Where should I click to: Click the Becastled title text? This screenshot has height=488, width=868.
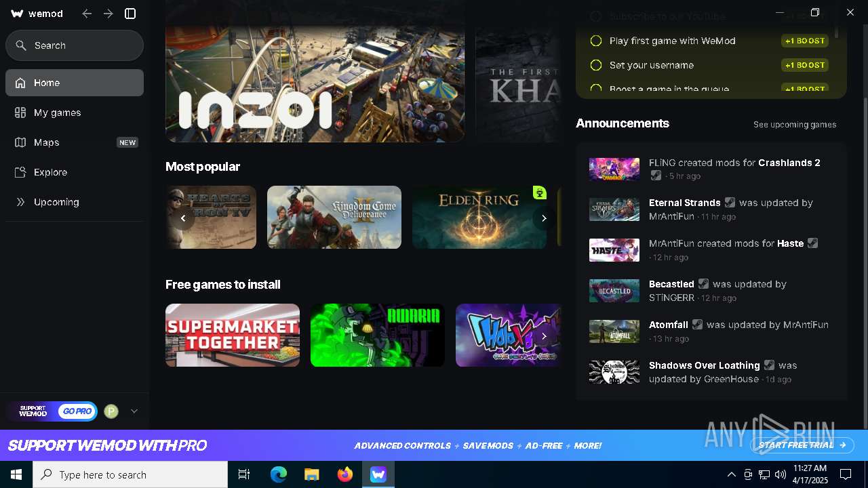[x=671, y=284]
